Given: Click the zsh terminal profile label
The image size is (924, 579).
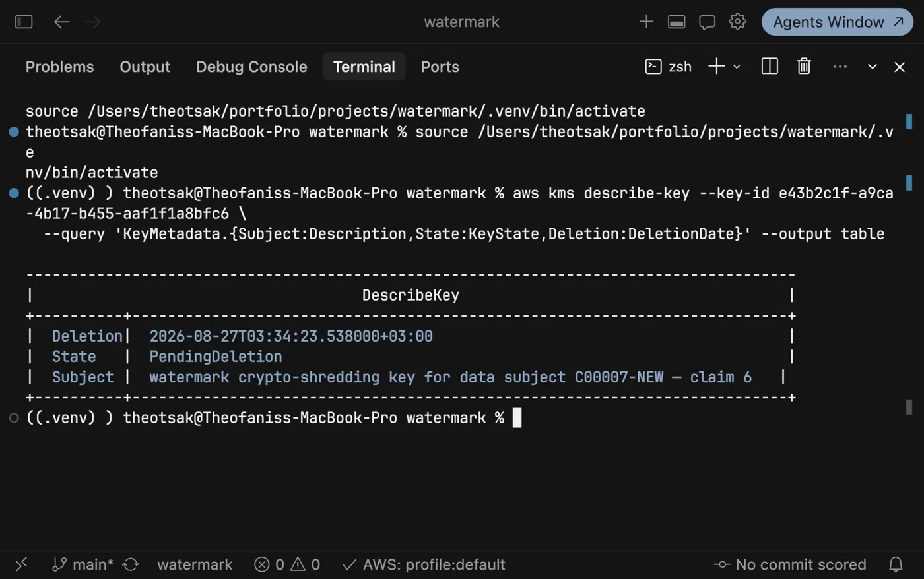Looking at the screenshot, I should coord(668,67).
